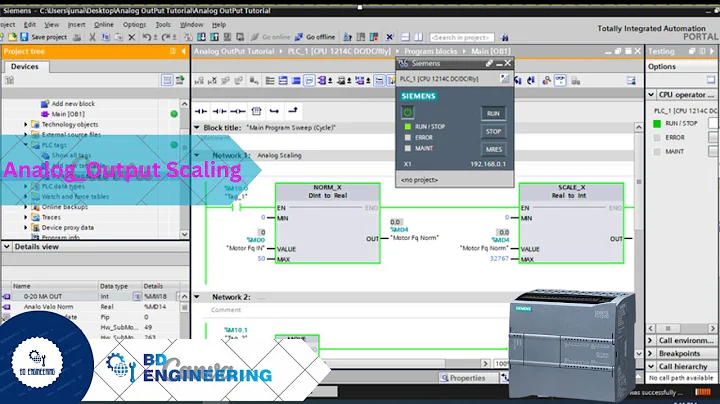Image resolution: width=720 pixels, height=404 pixels.
Task: Click the close branch icon
Action: tap(292, 111)
